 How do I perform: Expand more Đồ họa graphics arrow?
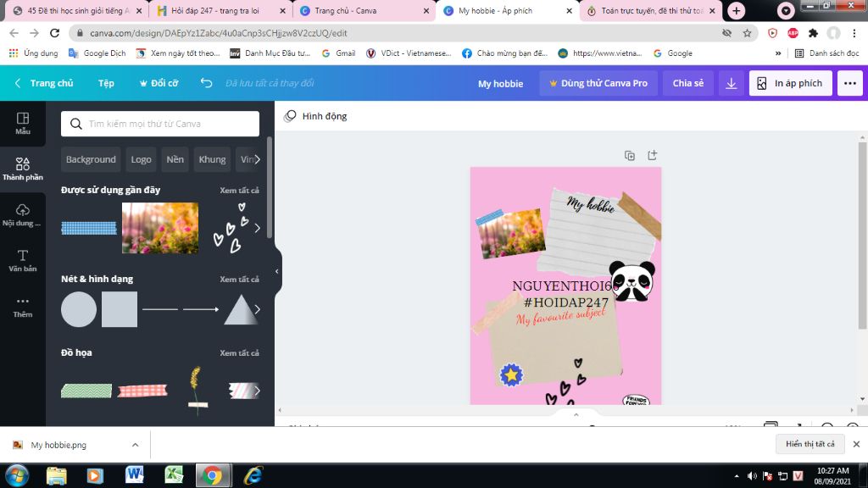pos(257,391)
